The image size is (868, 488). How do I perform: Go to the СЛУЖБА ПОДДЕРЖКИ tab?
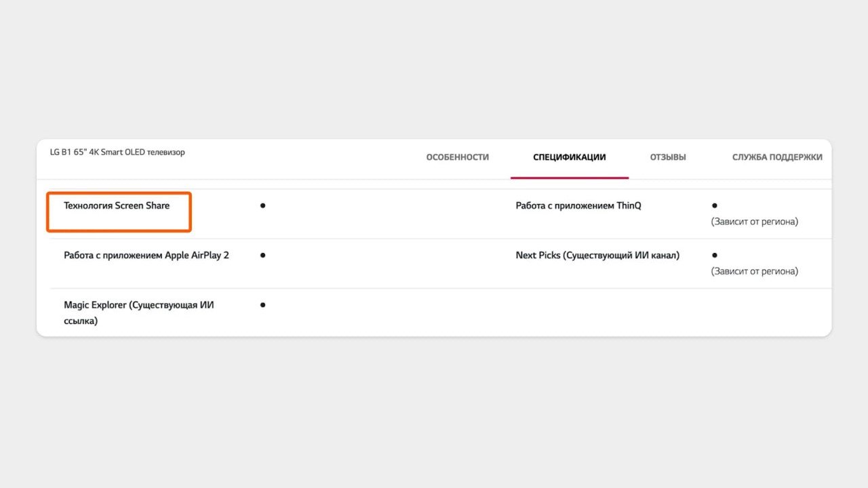click(x=777, y=157)
